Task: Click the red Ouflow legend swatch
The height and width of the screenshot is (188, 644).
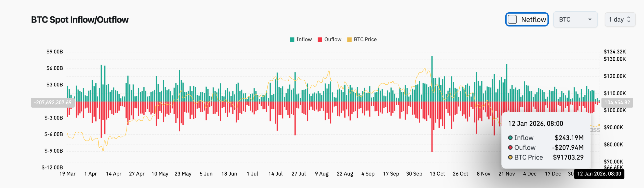Action: tap(320, 40)
